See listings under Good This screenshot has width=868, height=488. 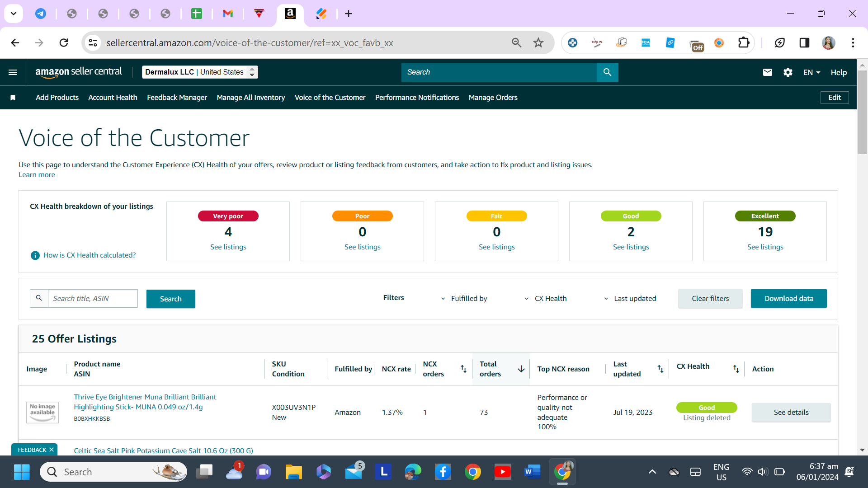[631, 247]
